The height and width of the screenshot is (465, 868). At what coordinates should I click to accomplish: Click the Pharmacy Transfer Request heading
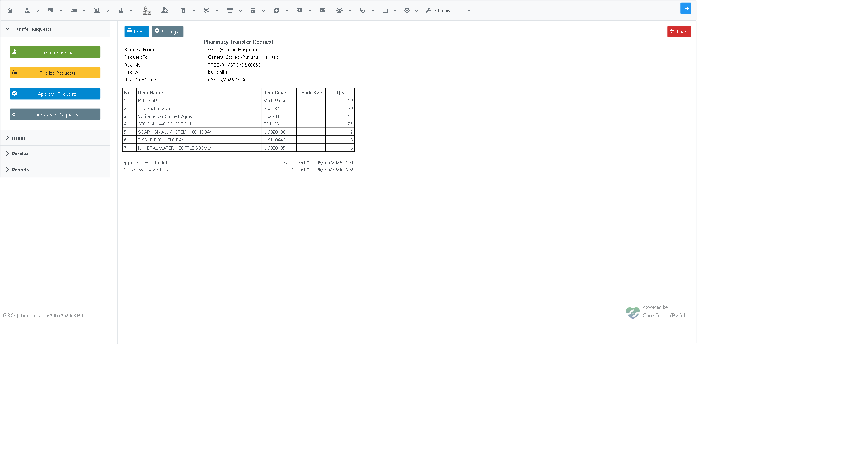click(238, 42)
